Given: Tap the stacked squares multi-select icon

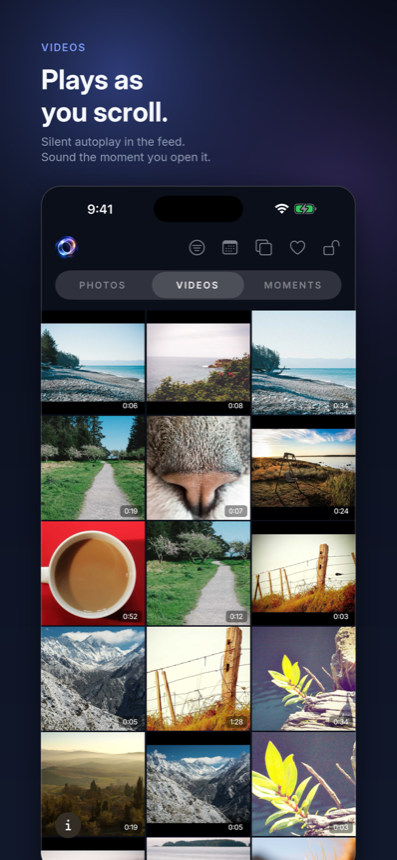Looking at the screenshot, I should click(264, 248).
